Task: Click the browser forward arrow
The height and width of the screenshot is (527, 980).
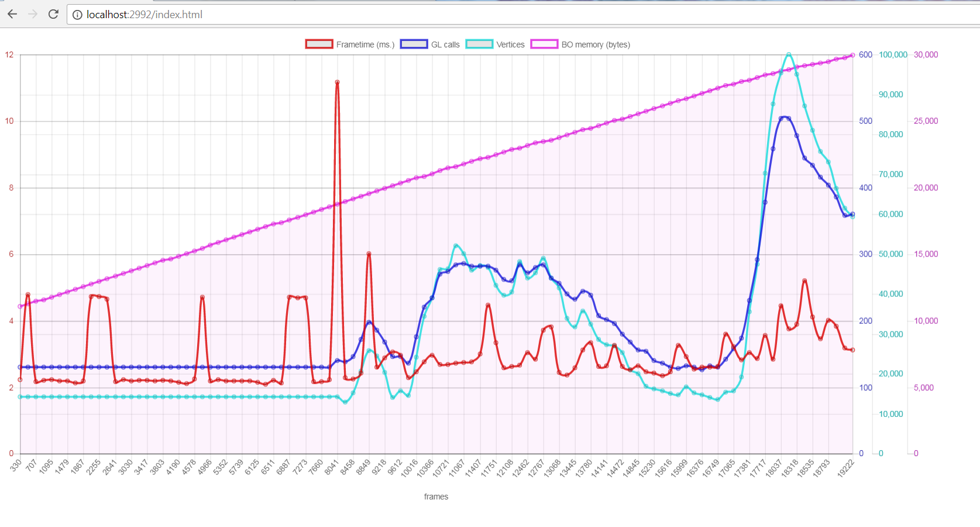Action: coord(33,14)
